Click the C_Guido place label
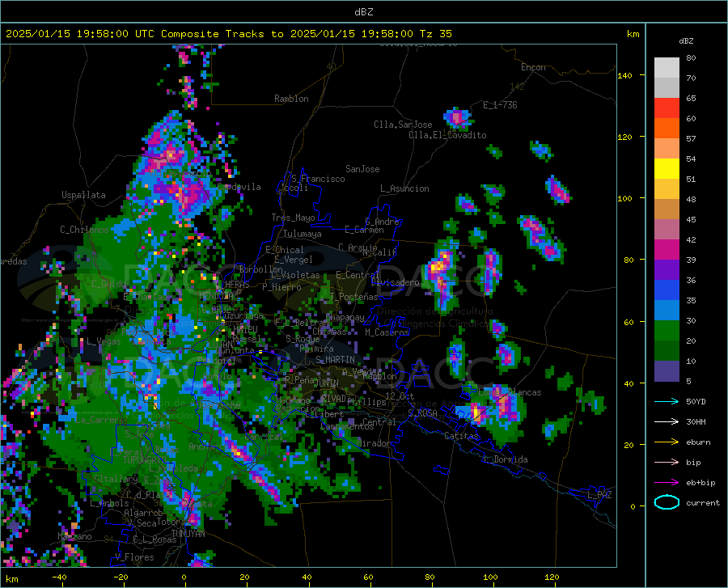This screenshot has height=588, width=728. pos(108,284)
